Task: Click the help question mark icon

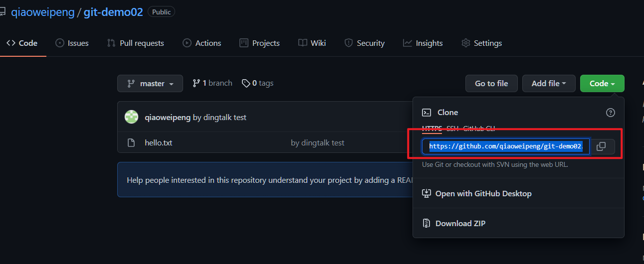Action: (610, 113)
